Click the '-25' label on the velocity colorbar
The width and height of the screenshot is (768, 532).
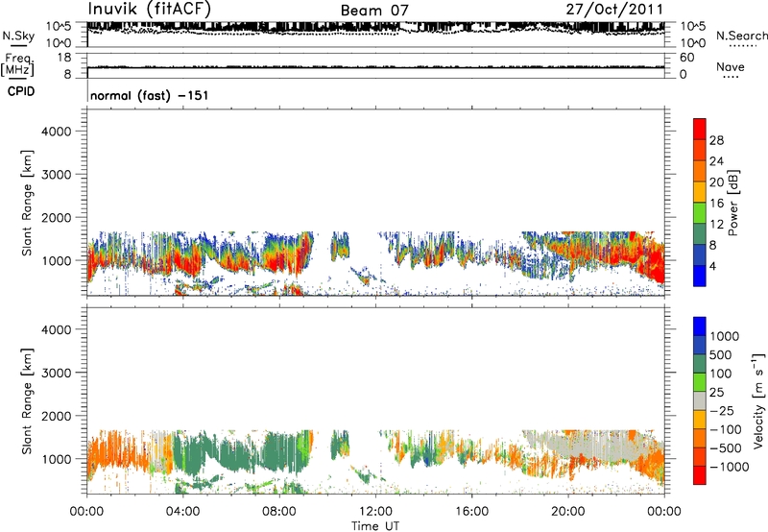pos(721,411)
